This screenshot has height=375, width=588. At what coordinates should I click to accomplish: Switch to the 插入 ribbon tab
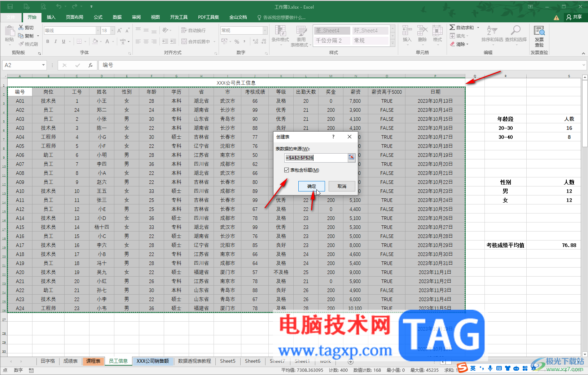click(x=51, y=17)
